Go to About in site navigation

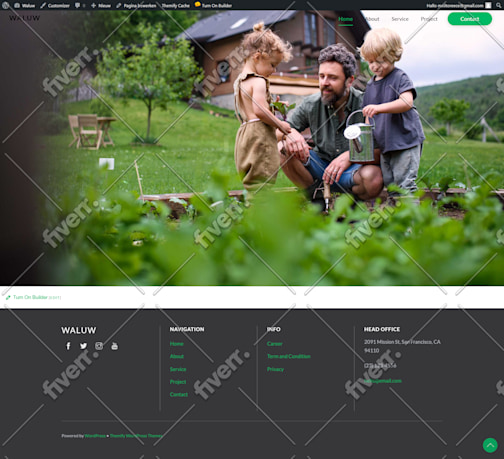(x=372, y=19)
